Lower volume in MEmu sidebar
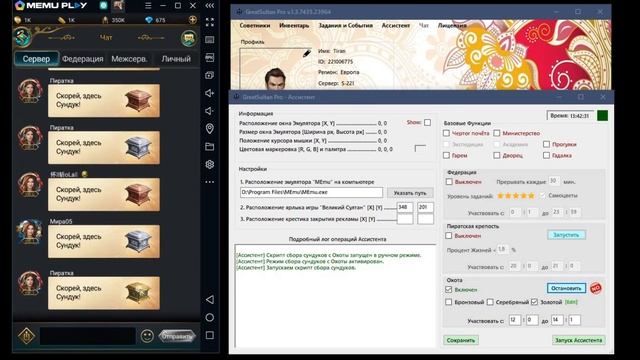This screenshot has height=360, width=640. 210,111
